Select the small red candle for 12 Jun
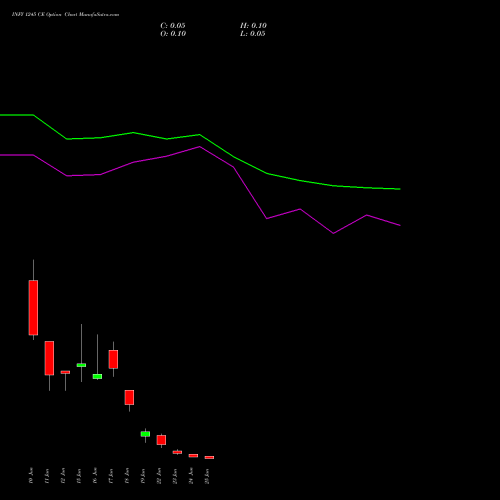Image resolution: width=500 pixels, height=500 pixels. (x=65, y=372)
